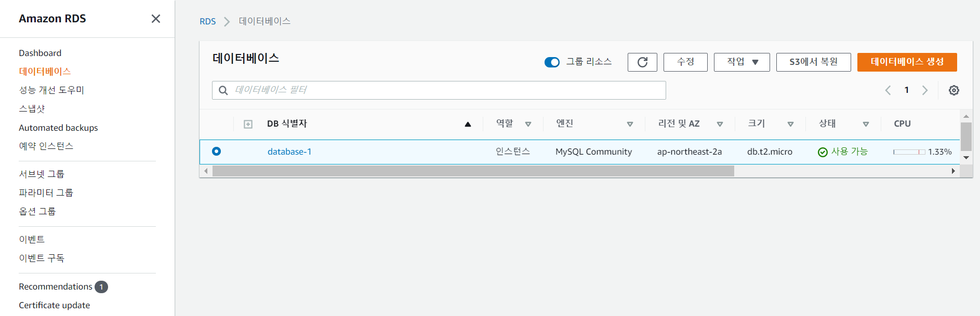Click db.t2.micro cell
This screenshot has height=316, width=980.
point(770,152)
